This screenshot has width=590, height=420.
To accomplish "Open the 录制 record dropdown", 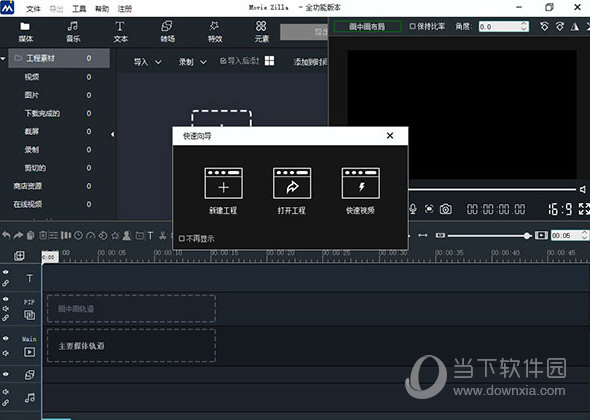I will click(x=193, y=62).
